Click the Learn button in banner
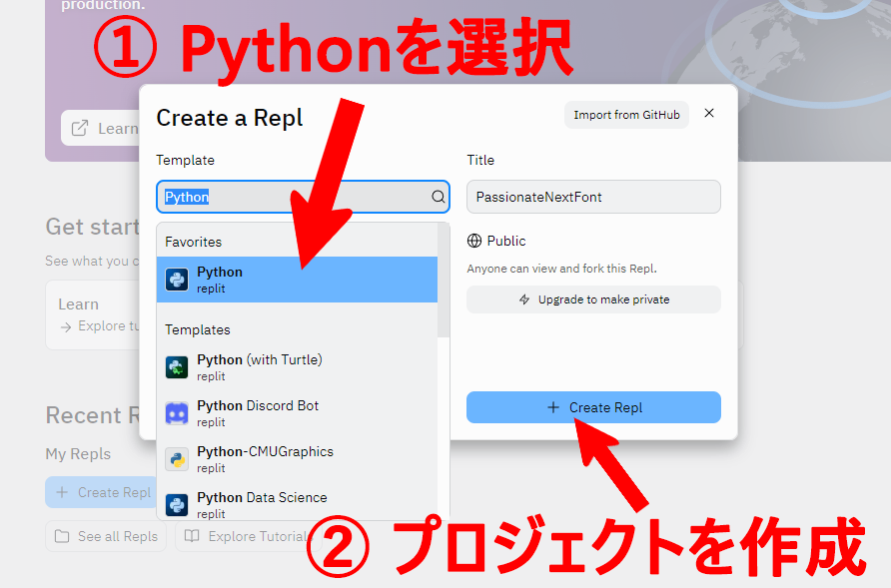Image resolution: width=891 pixels, height=588 pixels. (x=101, y=128)
